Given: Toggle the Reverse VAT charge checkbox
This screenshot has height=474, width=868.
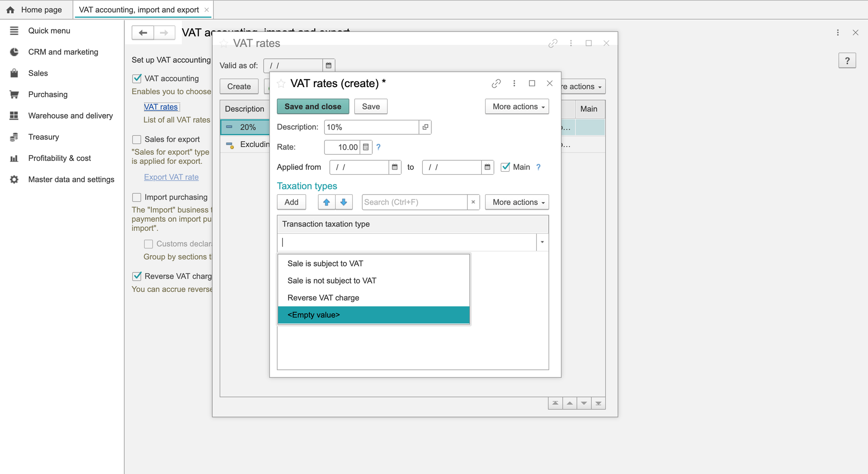Looking at the screenshot, I should [x=137, y=276].
